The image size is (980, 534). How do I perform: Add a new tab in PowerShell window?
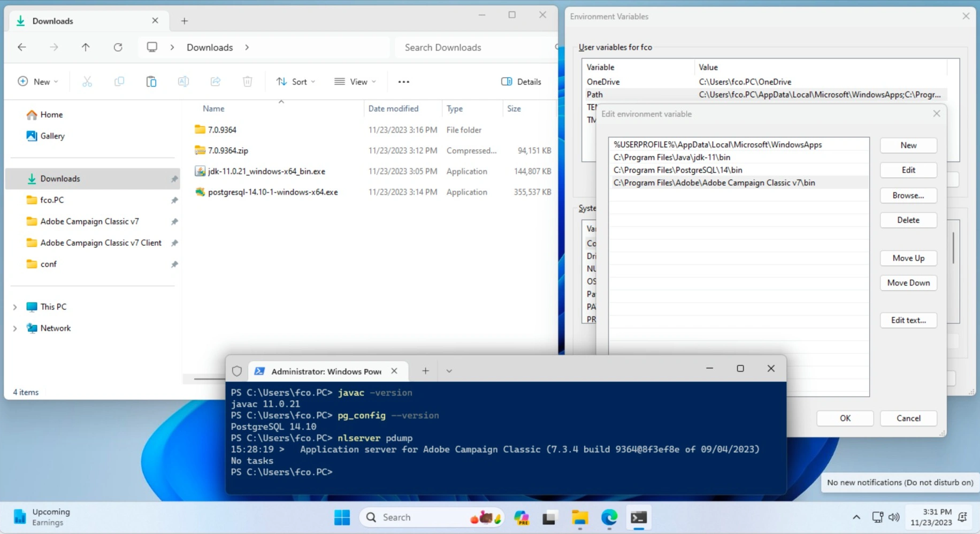pyautogui.click(x=425, y=371)
